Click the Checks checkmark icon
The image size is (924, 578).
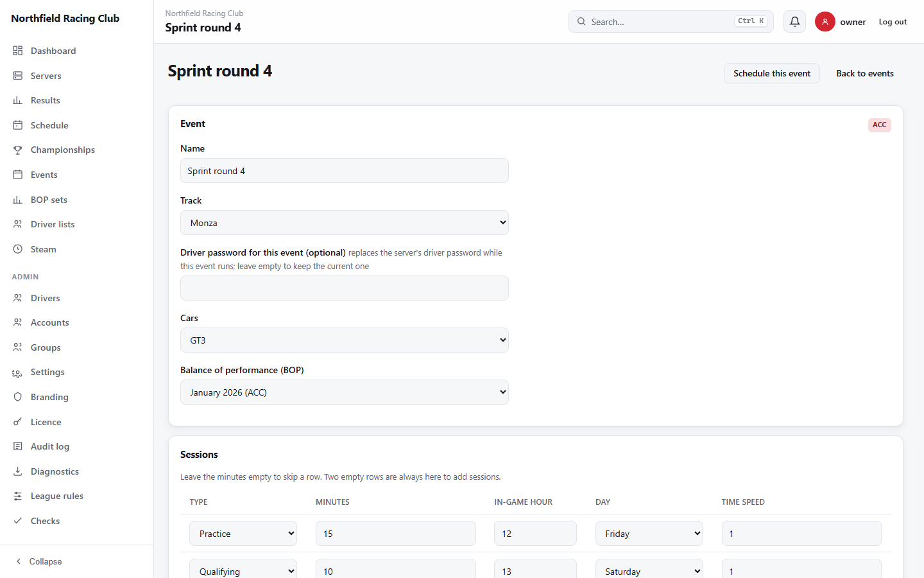tap(18, 521)
